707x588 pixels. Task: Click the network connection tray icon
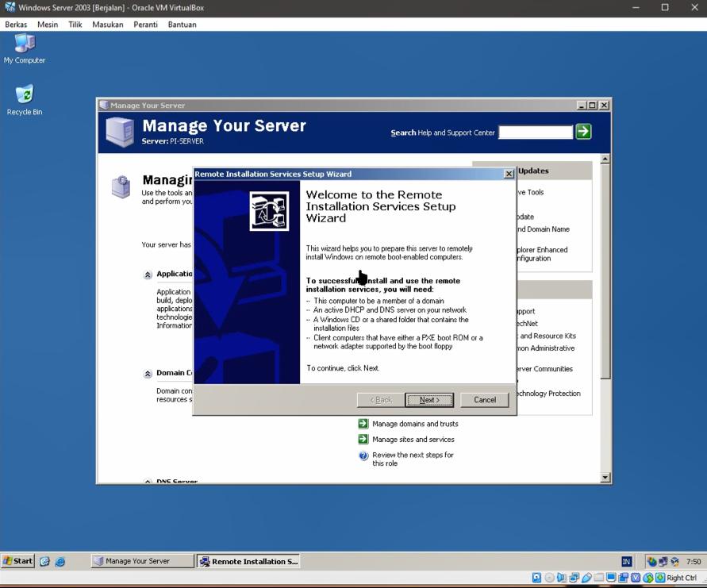click(663, 561)
